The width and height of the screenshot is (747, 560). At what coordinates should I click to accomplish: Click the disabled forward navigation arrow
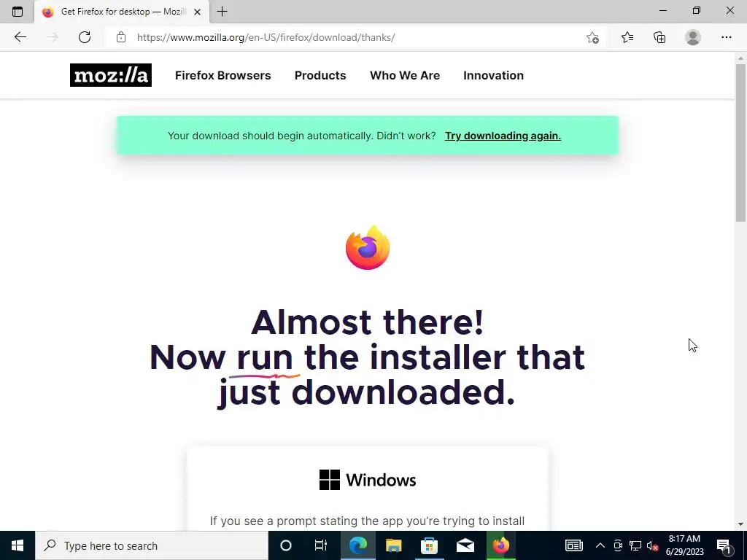pyautogui.click(x=53, y=37)
